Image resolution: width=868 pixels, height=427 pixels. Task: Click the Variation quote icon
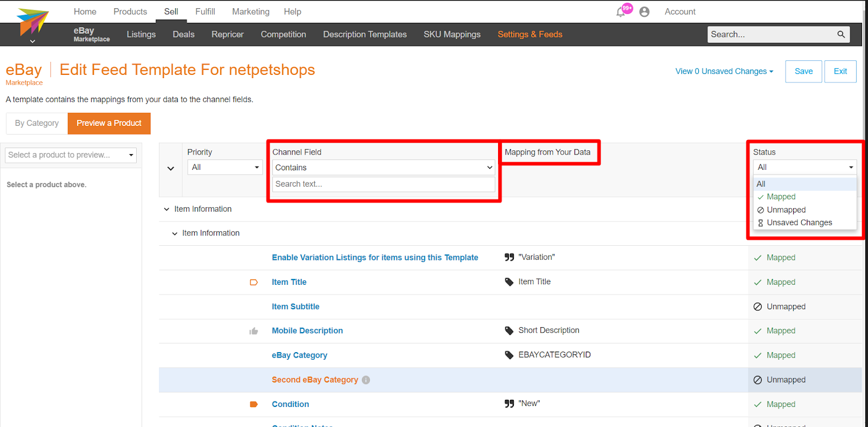pyautogui.click(x=509, y=257)
